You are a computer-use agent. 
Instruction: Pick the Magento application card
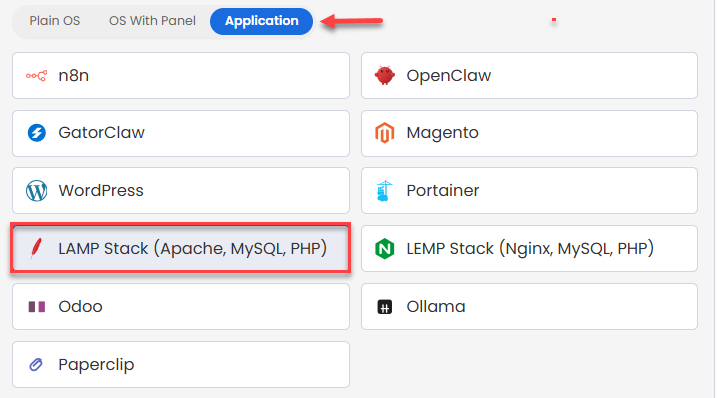click(x=530, y=133)
